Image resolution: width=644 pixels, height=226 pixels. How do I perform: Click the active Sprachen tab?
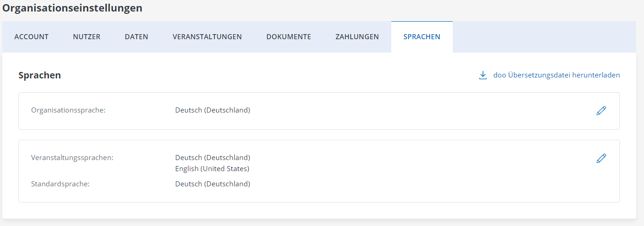[x=422, y=37]
